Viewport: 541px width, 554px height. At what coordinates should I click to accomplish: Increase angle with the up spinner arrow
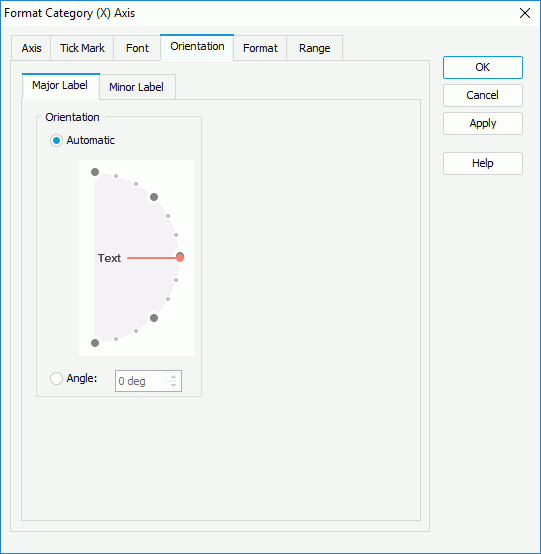[173, 377]
